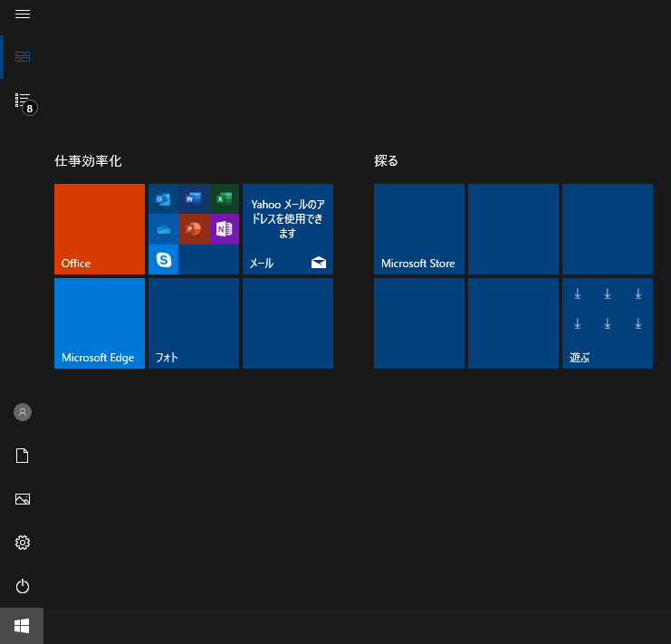Click the user account avatar
Viewport: 671px width, 644px height.
pos(23,412)
